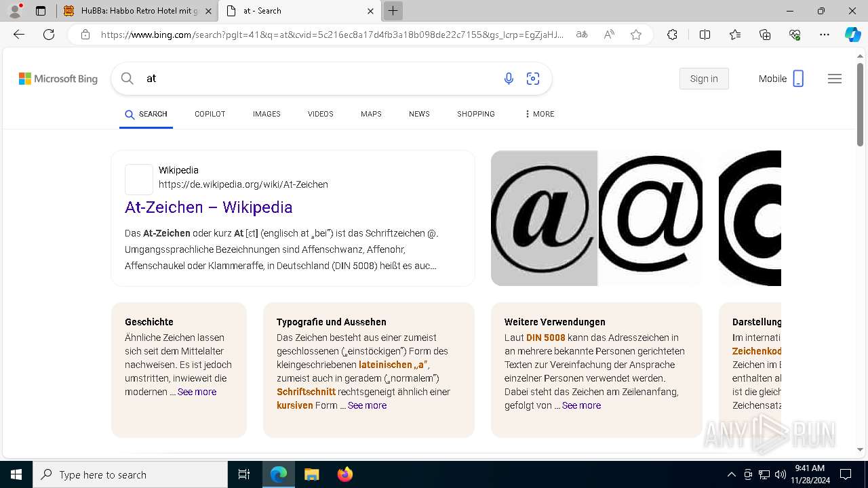The width and height of the screenshot is (868, 488).
Task: Activate the Read aloud icon
Action: point(609,35)
